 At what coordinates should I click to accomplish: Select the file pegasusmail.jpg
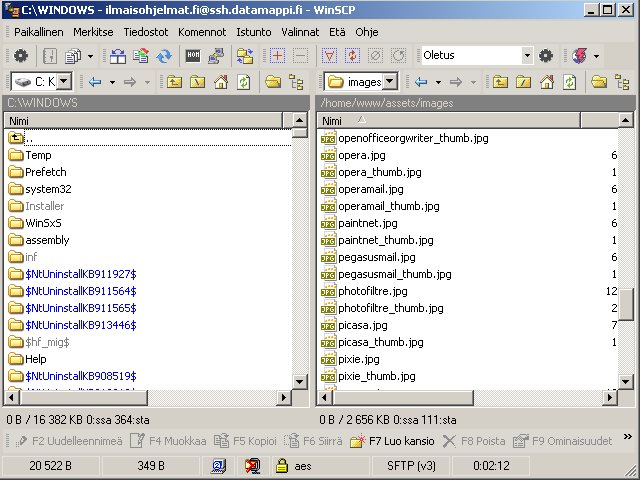pyautogui.click(x=368, y=258)
